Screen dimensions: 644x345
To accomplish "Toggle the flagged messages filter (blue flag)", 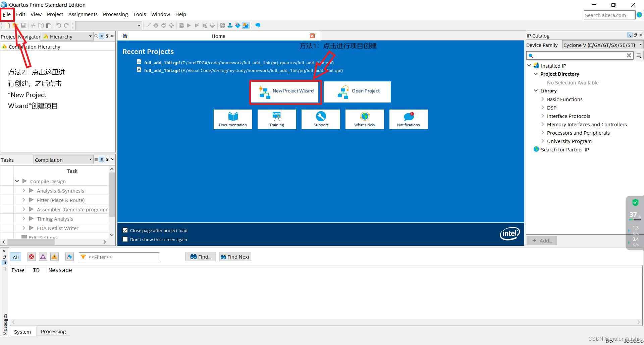I will (x=69, y=257).
